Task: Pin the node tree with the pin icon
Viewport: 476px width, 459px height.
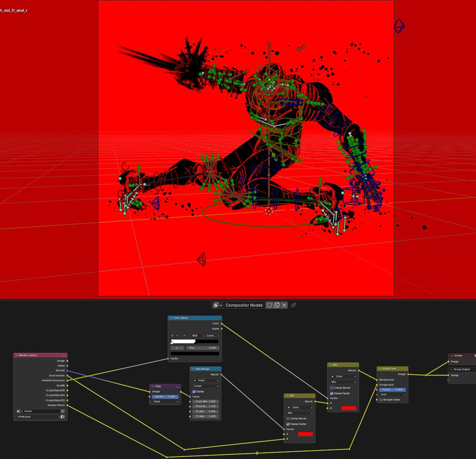Action: tap(294, 305)
